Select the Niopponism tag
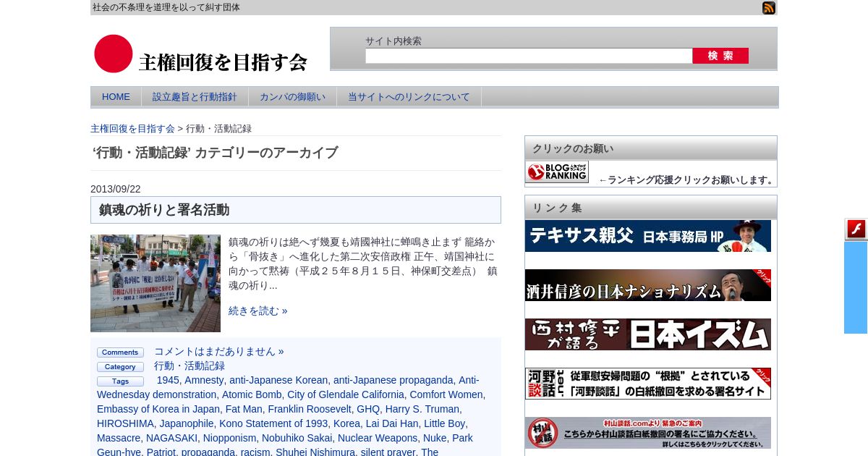This screenshot has height=456, width=868. (x=229, y=438)
